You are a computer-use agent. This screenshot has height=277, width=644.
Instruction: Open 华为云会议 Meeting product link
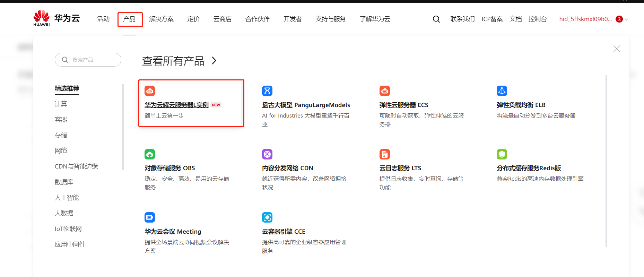click(173, 232)
